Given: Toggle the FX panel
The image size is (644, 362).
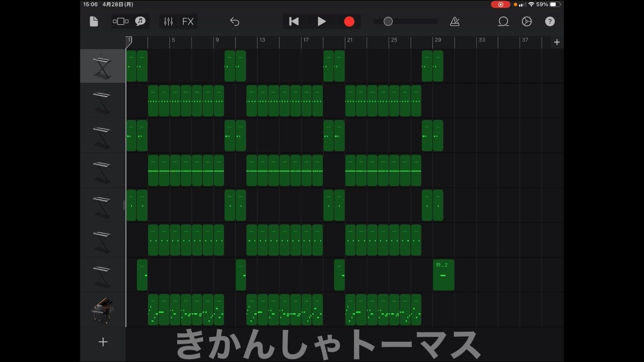Looking at the screenshot, I should click(188, 21).
